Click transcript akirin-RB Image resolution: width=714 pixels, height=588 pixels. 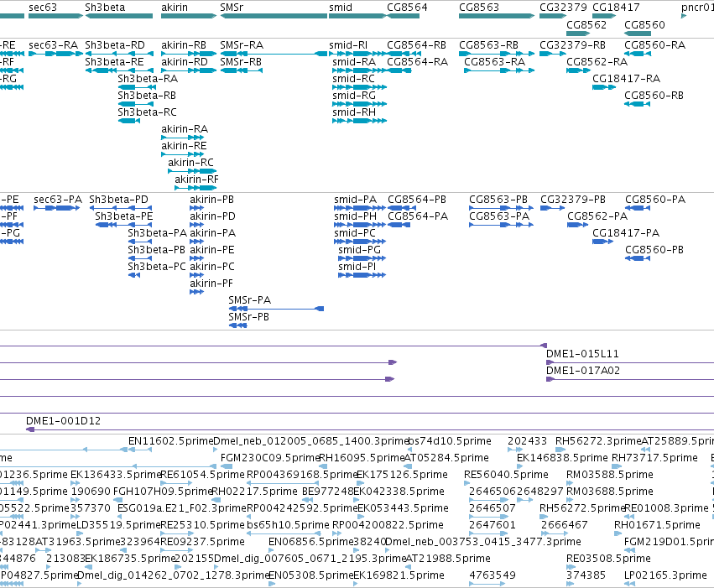tap(184, 45)
